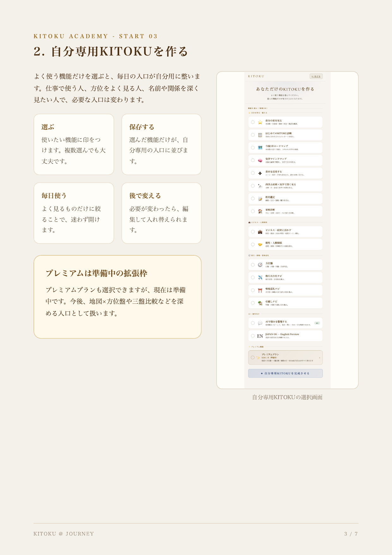This screenshot has width=392, height=555.
Task: Click the AI・海外向け section label
Action: pos(254,314)
